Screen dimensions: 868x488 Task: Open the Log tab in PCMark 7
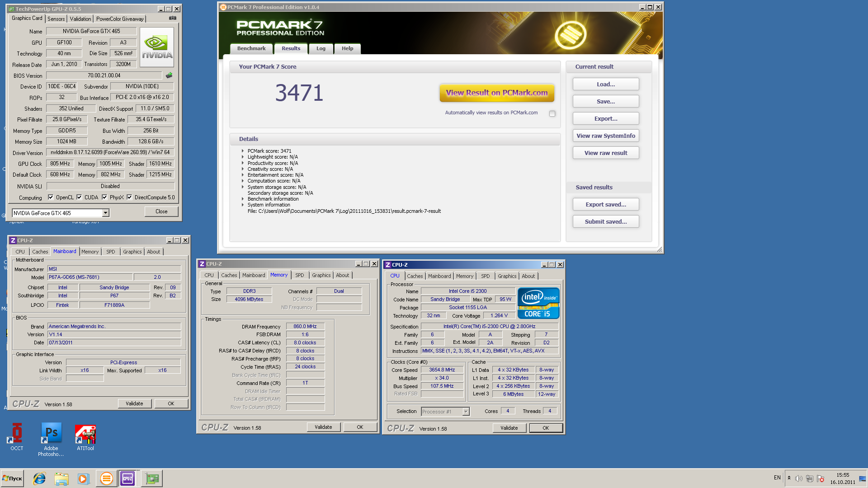click(321, 48)
